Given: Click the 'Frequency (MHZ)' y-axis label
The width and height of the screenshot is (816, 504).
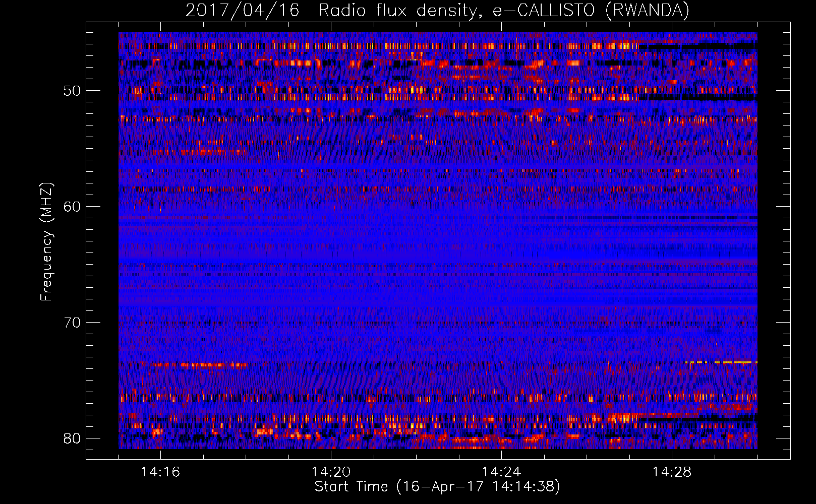Looking at the screenshot, I should pyautogui.click(x=46, y=242).
